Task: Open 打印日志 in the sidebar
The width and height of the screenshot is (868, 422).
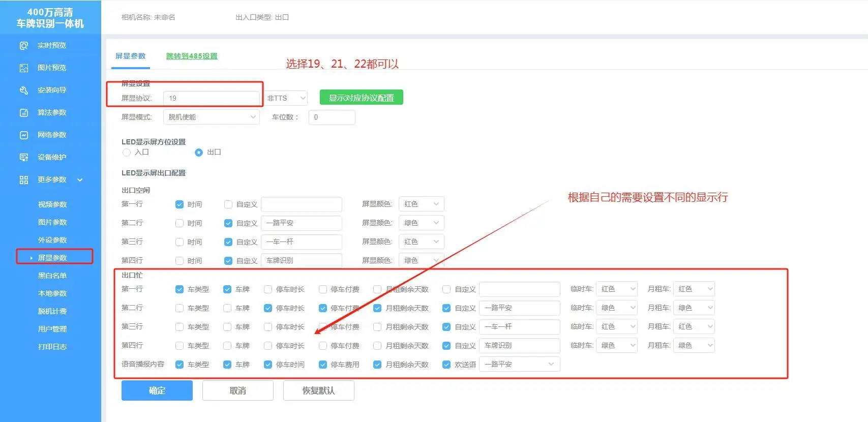Action: 52,347
